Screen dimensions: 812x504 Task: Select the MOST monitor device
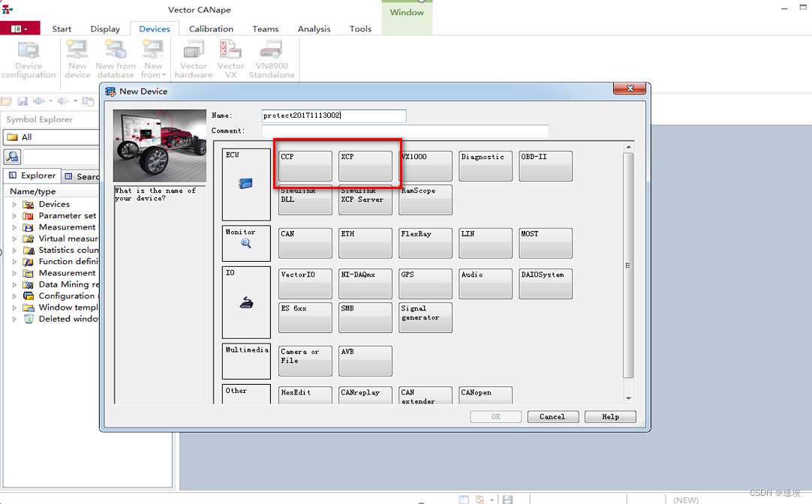coord(546,243)
